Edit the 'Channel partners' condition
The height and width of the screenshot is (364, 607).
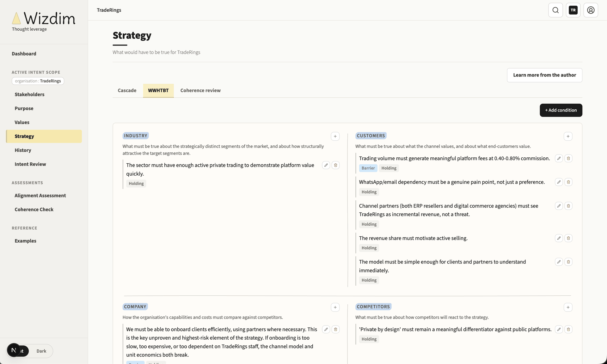(559, 206)
